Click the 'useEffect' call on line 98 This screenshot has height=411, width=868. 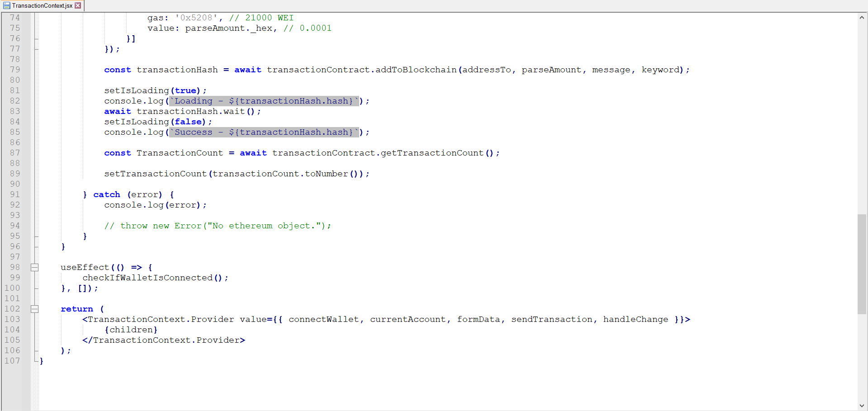[85, 267]
